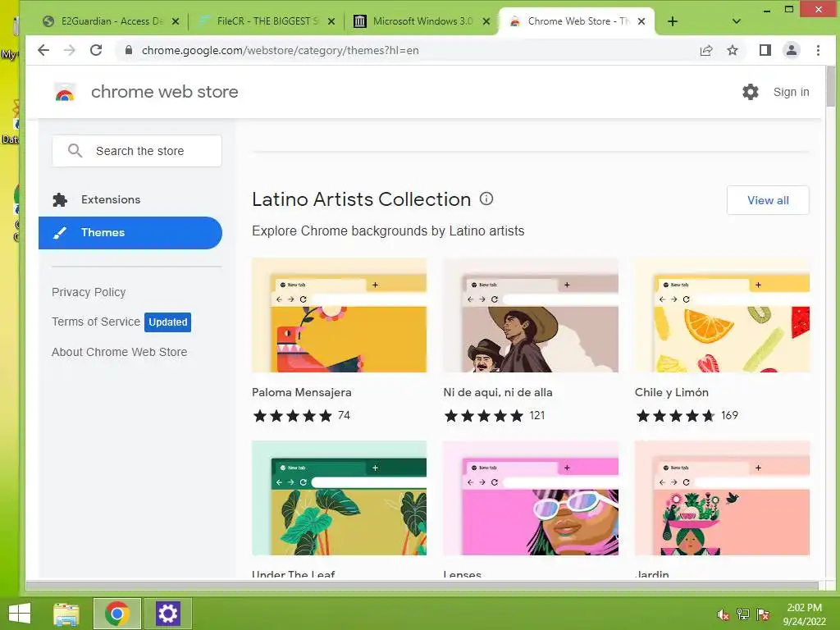Click the taskbar clock and date
Viewport: 840px width, 630px height.
(x=804, y=614)
